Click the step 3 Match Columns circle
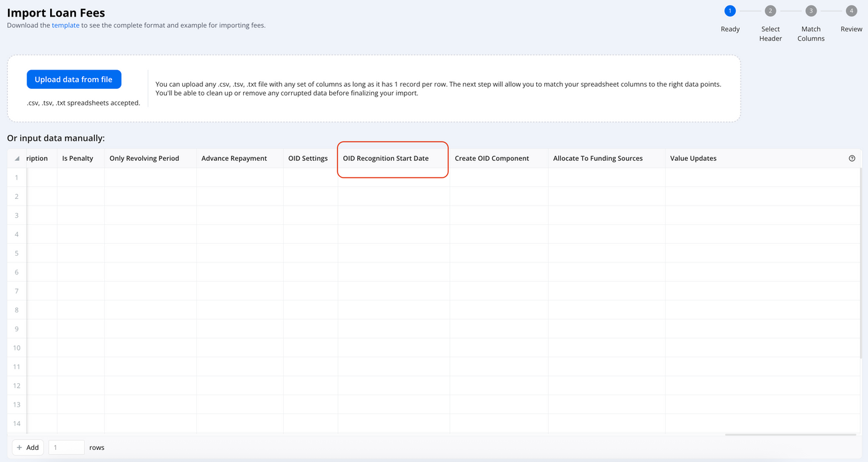The image size is (868, 462). pos(811,11)
